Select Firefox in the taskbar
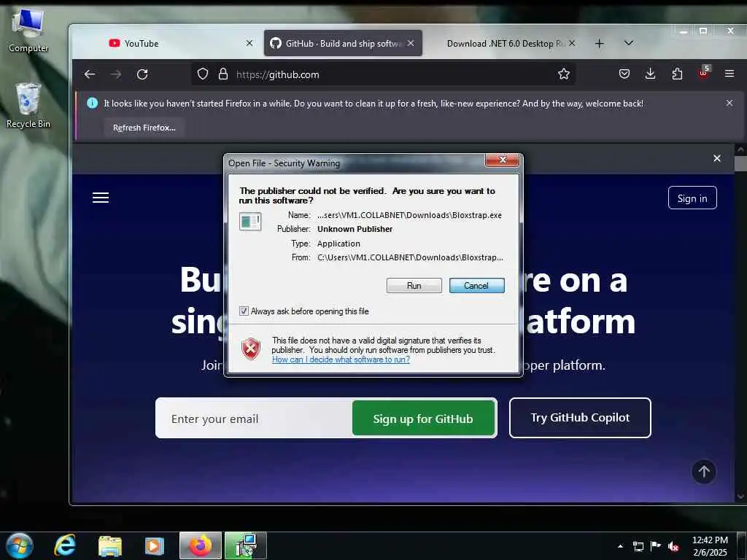 pos(201,545)
